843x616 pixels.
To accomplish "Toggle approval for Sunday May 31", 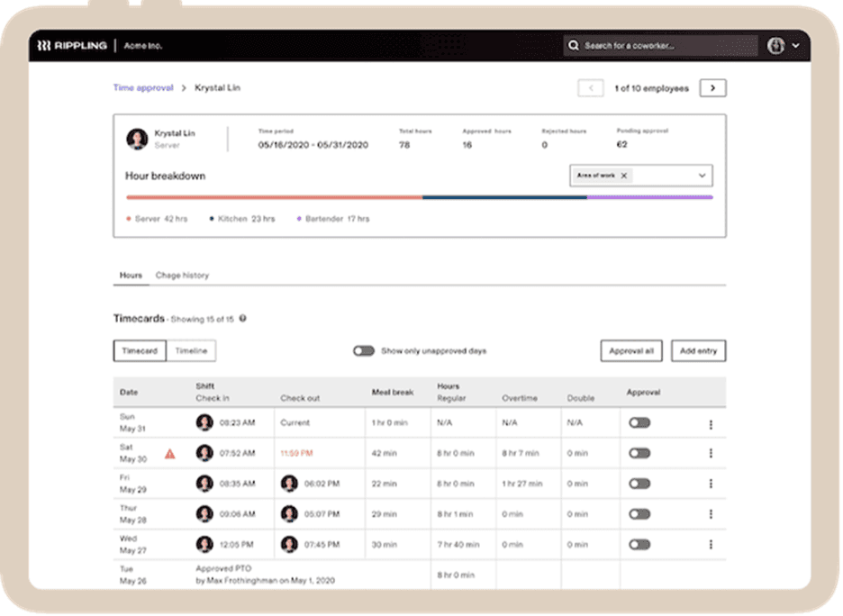I will point(639,423).
